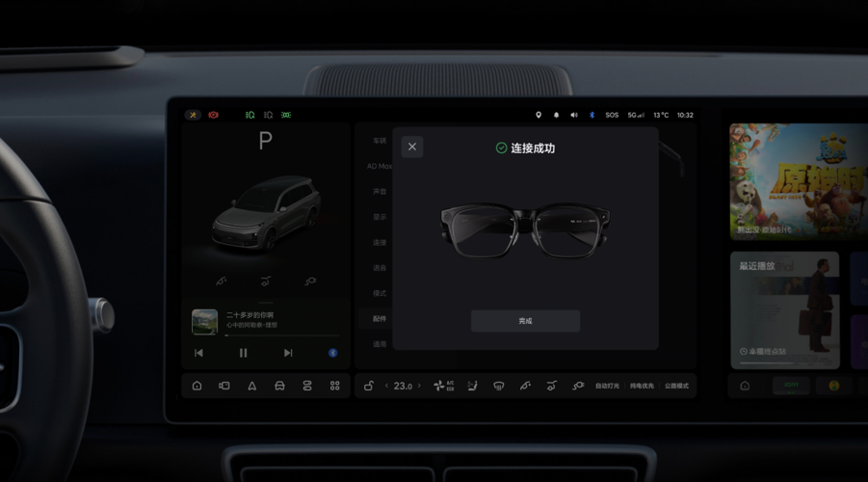The height and width of the screenshot is (482, 868).
Task: Toggle 纯电优先 EV priority mode
Action: click(x=641, y=386)
